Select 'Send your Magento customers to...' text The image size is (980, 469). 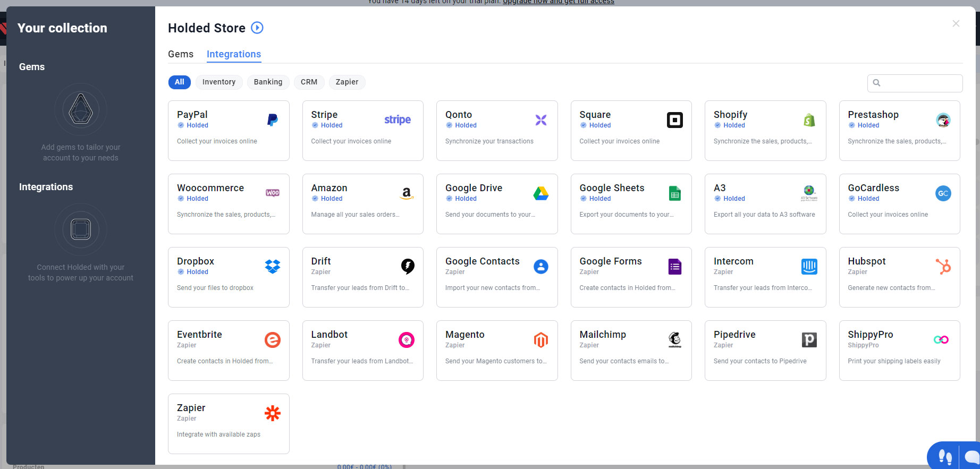(x=496, y=361)
